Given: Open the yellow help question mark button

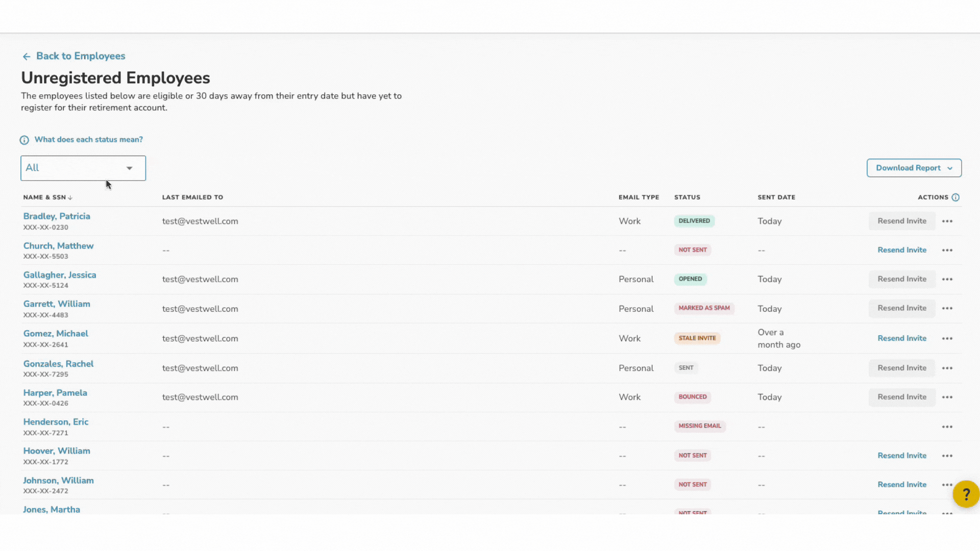Looking at the screenshot, I should 965,494.
